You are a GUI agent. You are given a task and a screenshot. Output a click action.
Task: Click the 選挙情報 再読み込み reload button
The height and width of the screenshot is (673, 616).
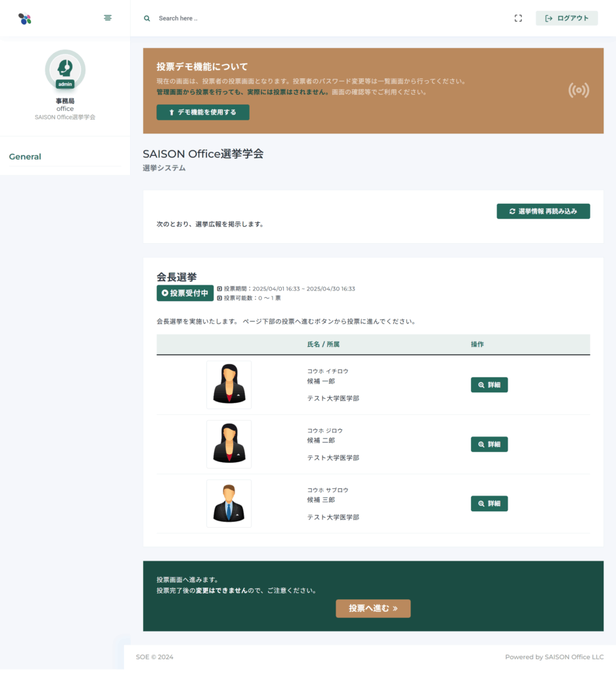(544, 211)
